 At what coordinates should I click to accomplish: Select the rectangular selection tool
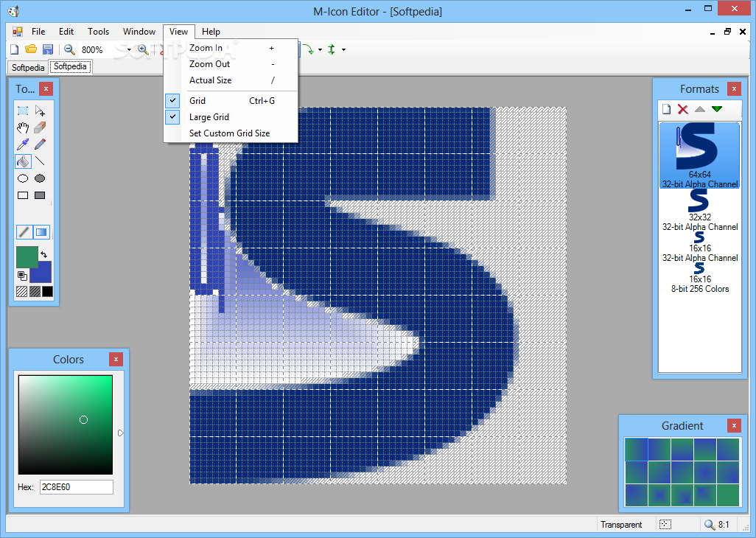[x=23, y=111]
